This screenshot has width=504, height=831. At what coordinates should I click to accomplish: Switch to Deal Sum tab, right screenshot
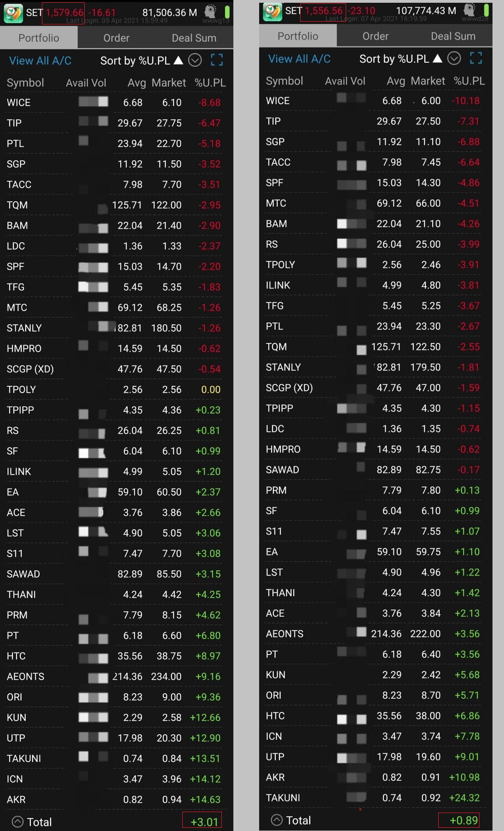click(x=453, y=36)
